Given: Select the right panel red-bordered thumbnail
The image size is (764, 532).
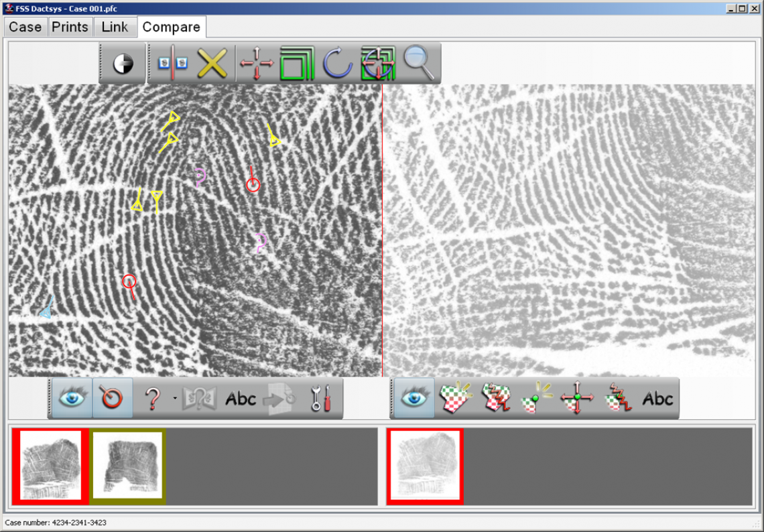Looking at the screenshot, I should (x=425, y=466).
